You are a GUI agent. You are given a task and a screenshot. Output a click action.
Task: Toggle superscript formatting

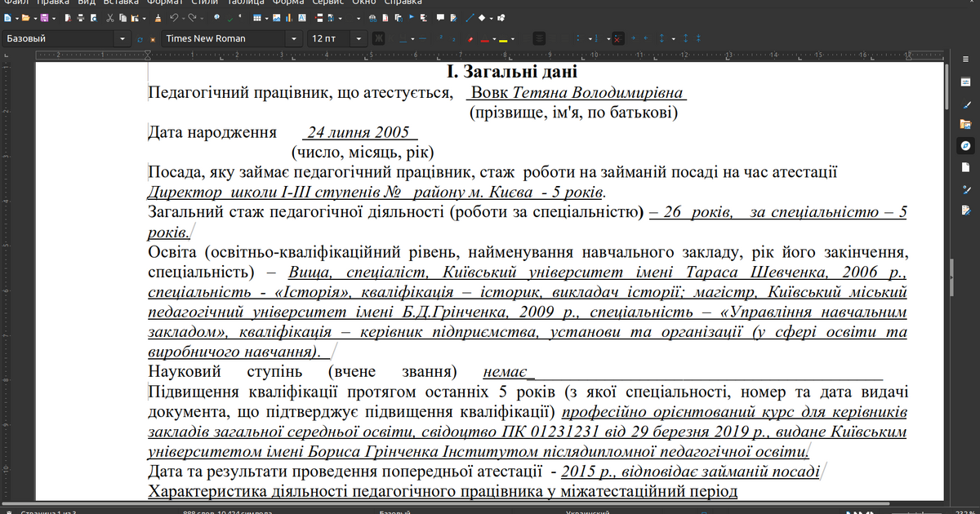pos(439,38)
